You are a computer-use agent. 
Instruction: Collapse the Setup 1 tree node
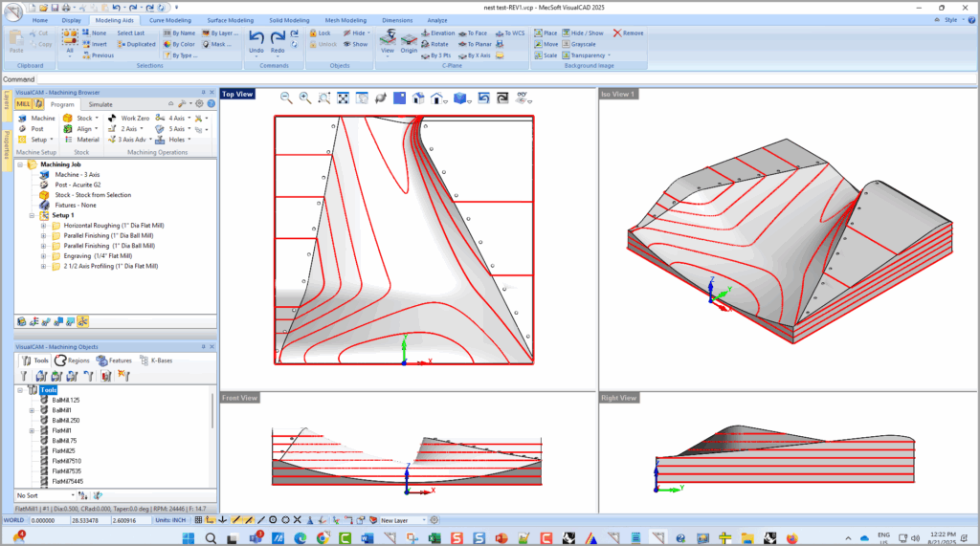31,215
